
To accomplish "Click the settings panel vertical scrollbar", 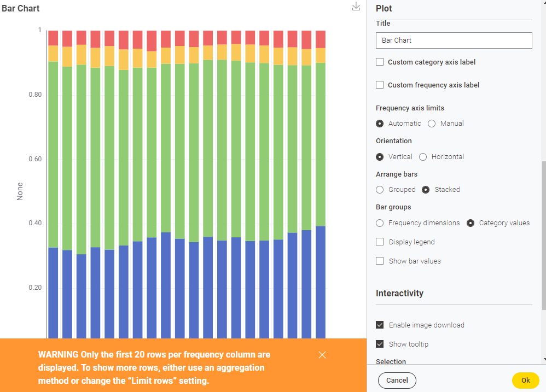I will click(x=543, y=235).
